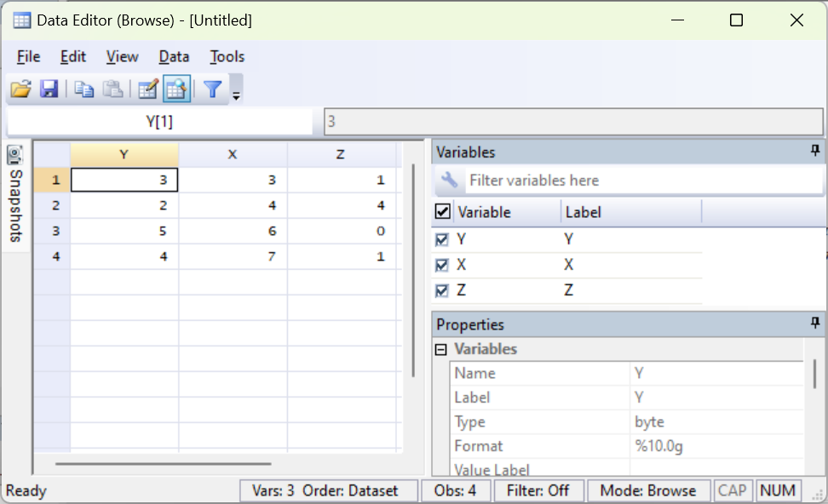828x504 pixels.
Task: Click the X column header
Action: coord(233,154)
